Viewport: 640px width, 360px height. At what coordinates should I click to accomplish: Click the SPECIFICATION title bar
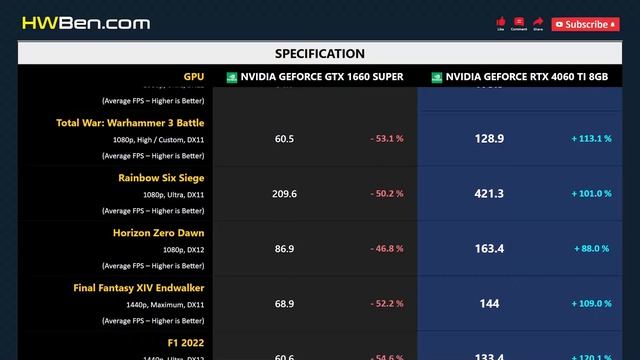pos(320,53)
